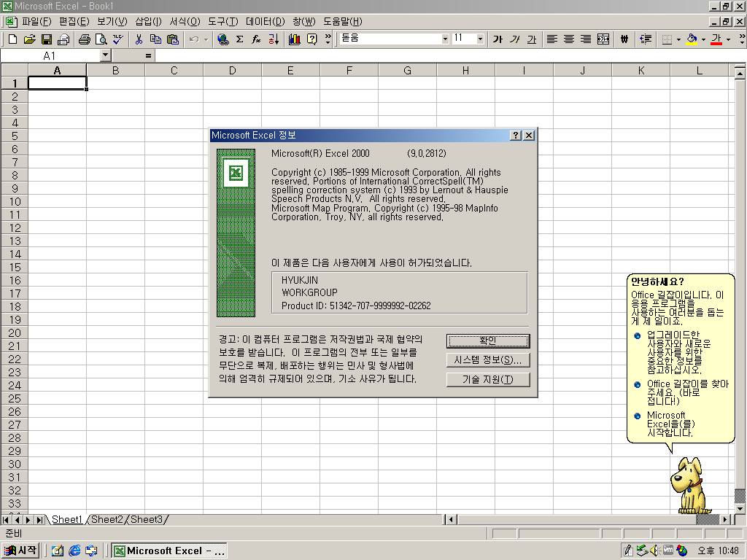Image resolution: width=747 pixels, height=560 pixels.
Task: Create a new workbook with New icon
Action: coord(13,39)
